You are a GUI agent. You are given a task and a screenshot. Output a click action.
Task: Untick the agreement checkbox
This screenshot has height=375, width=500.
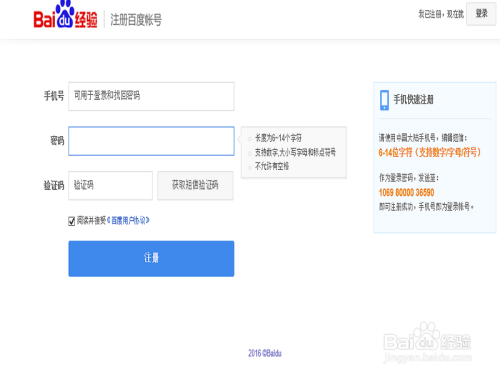(72, 221)
